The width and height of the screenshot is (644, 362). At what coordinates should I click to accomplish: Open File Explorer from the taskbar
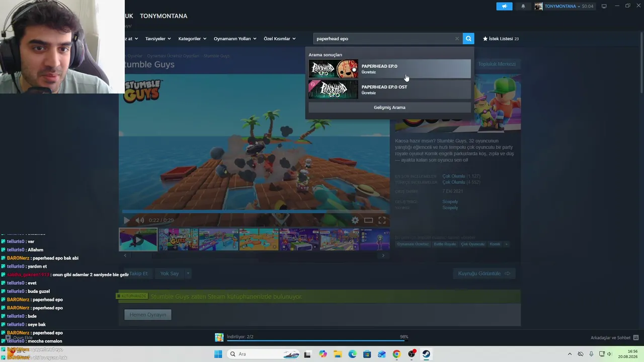coord(338,354)
